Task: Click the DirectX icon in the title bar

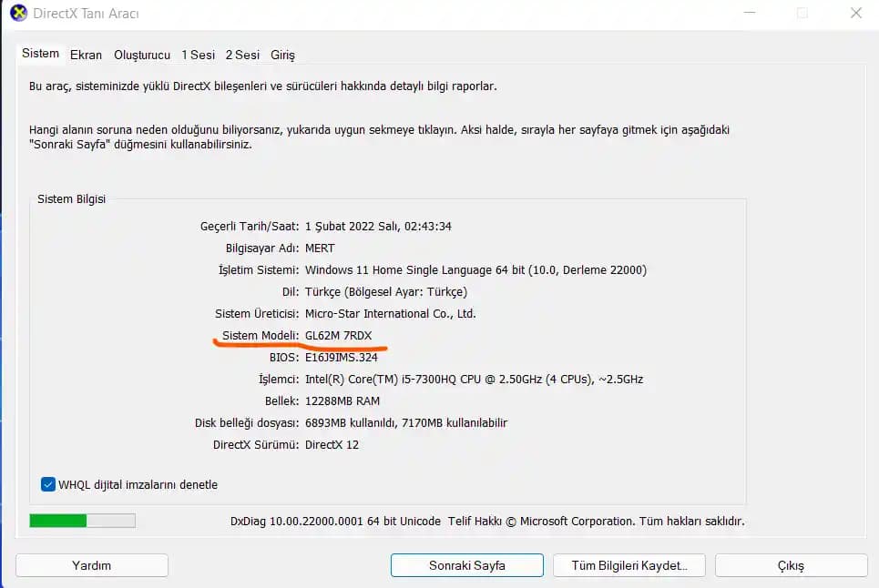Action: tap(18, 14)
